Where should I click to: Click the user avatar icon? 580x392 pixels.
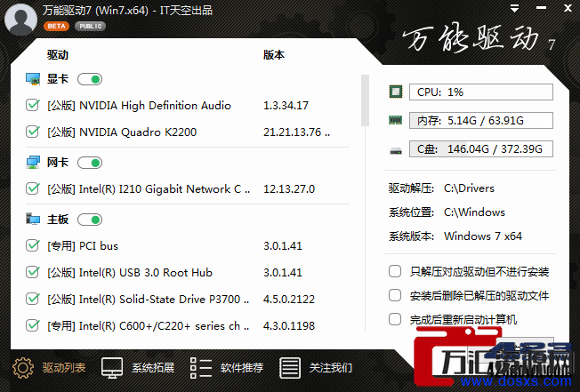[x=20, y=20]
